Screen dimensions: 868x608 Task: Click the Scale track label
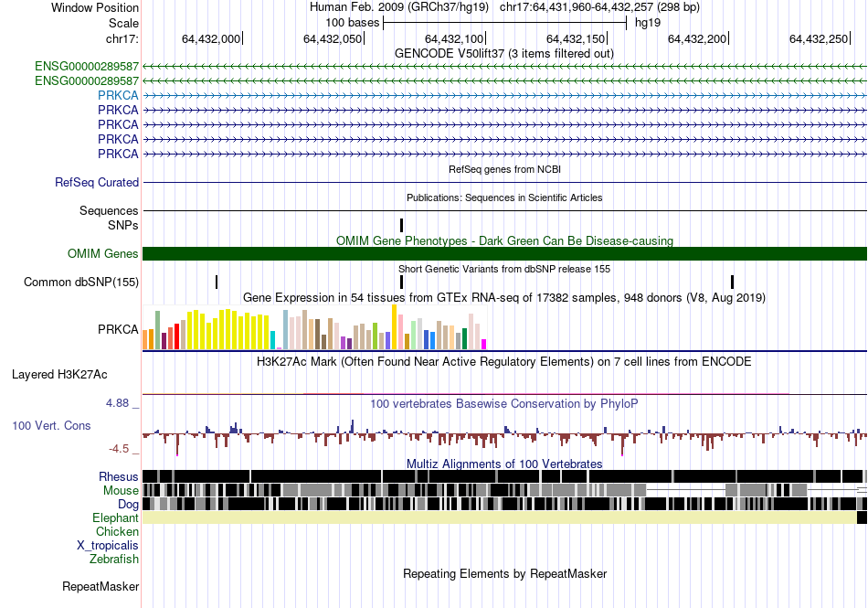click(123, 23)
